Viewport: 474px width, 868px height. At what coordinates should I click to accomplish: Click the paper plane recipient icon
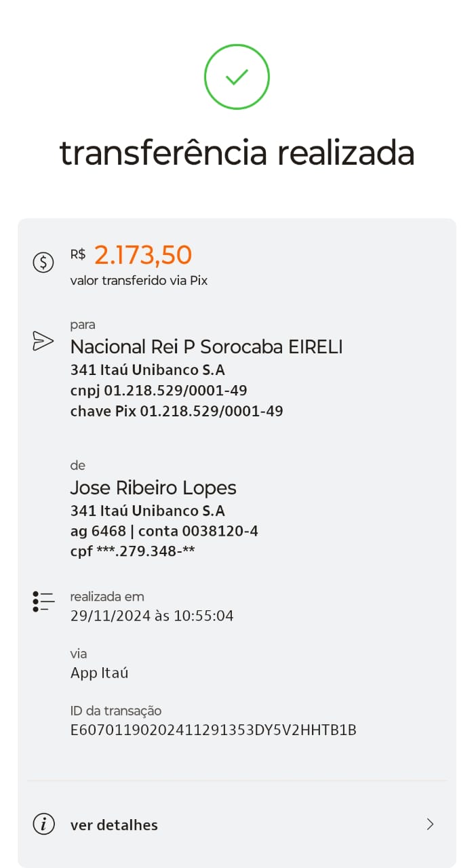pos(43,341)
